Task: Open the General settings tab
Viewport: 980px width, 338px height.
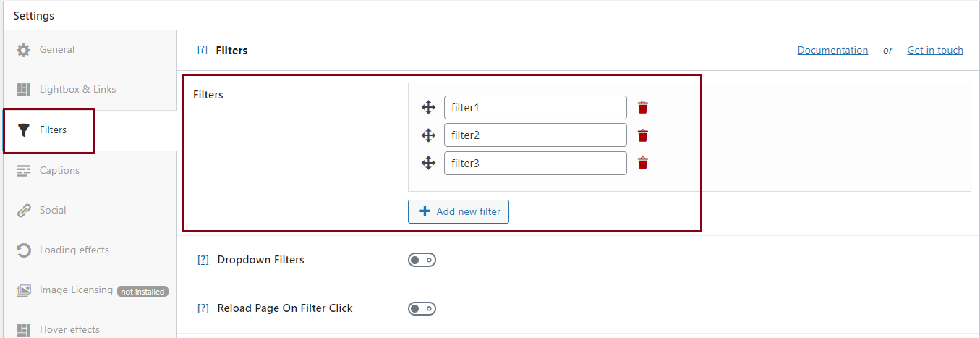Action: [x=57, y=50]
